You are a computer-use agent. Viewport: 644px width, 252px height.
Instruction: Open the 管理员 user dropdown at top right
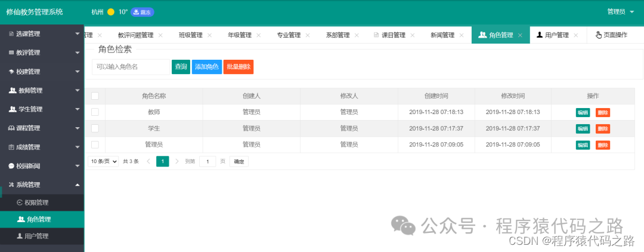click(x=620, y=12)
